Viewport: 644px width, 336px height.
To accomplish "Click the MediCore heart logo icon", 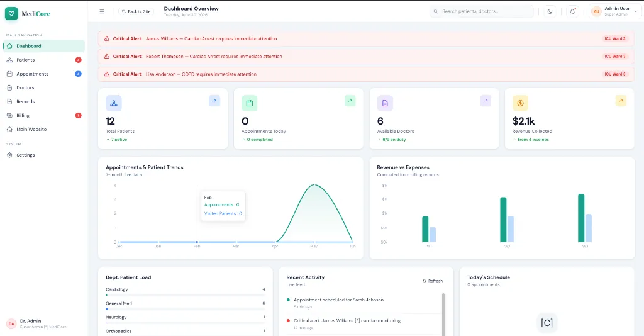I will click(x=11, y=14).
